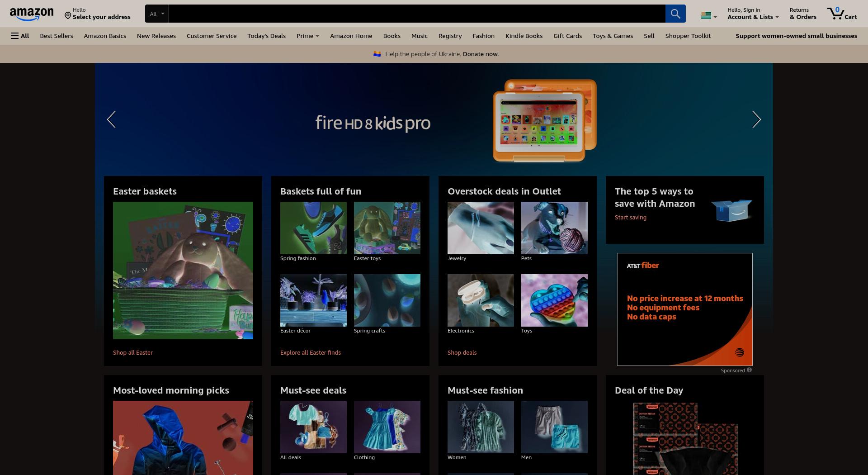Click the Ukraine flag icon
Screen dimensions: 868x475
point(377,54)
